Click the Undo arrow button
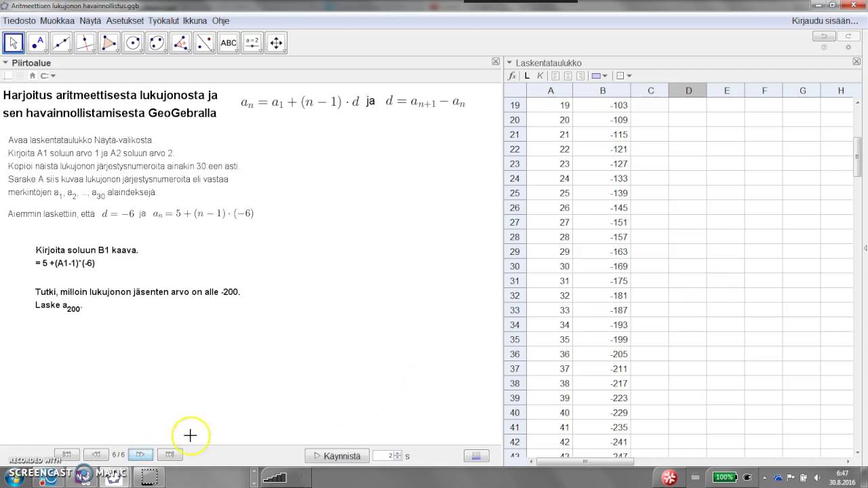This screenshot has width=868, height=488. pos(824,36)
